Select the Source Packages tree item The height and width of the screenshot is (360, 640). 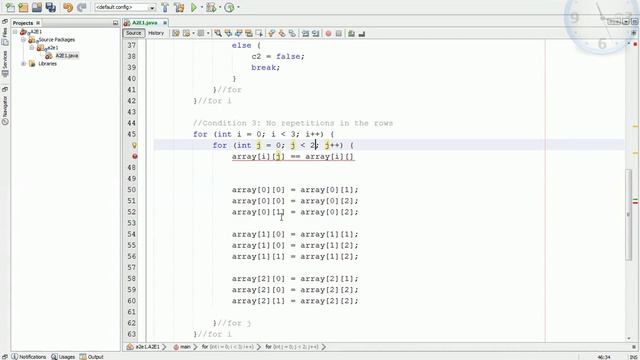[x=56, y=40]
